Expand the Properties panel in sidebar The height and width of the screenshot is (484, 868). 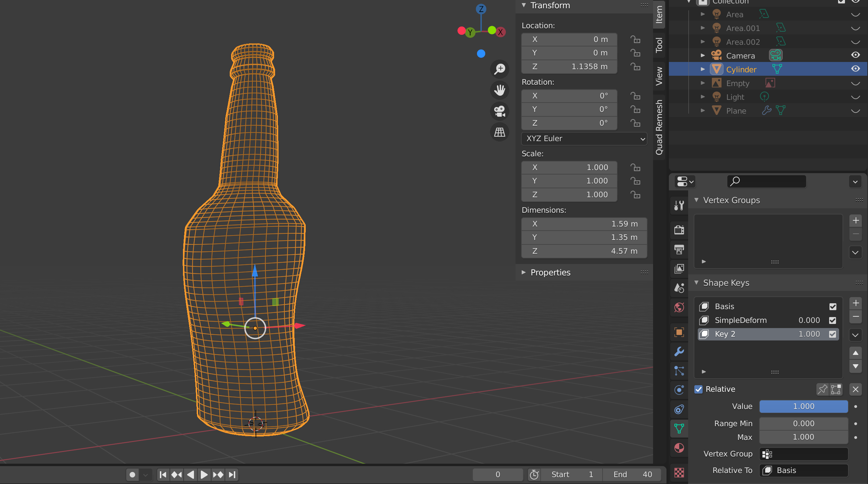(524, 272)
